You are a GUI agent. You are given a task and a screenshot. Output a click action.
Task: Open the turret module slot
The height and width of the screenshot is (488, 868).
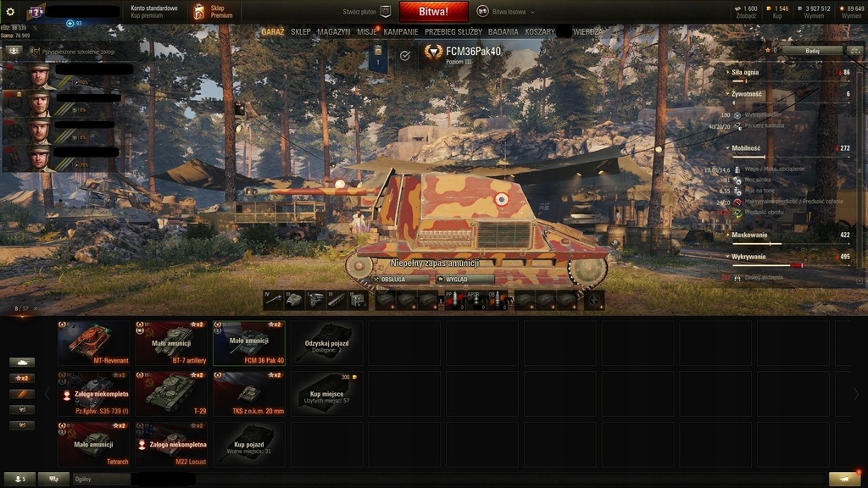point(294,300)
